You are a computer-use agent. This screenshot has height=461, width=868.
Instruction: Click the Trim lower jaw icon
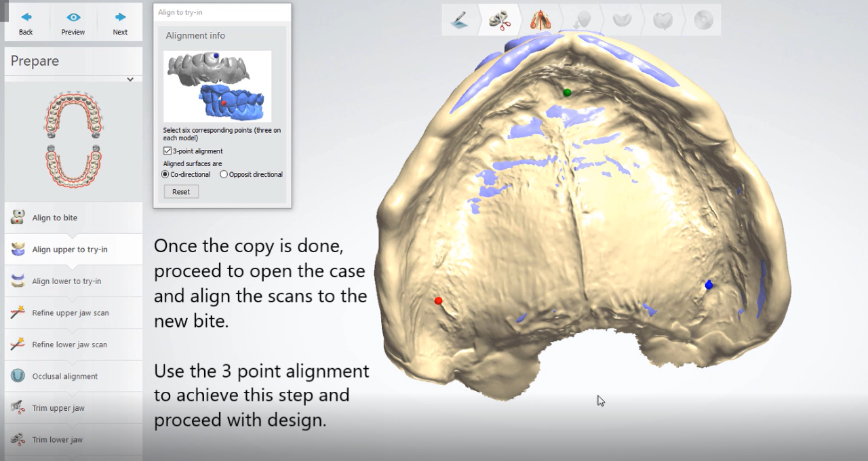click(x=18, y=439)
